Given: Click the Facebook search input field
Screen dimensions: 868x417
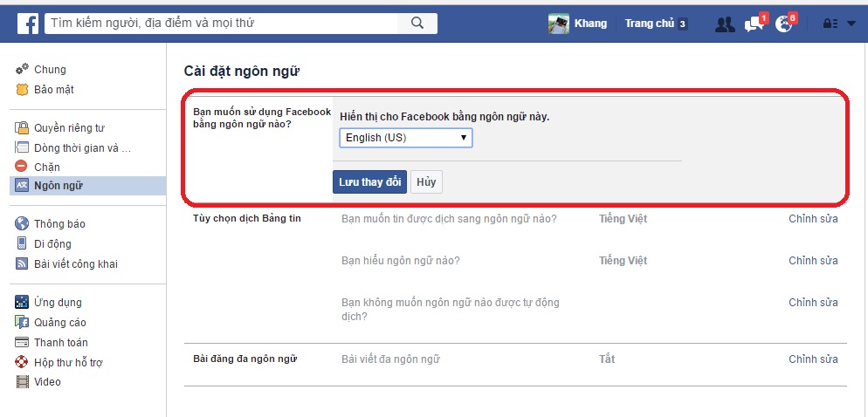Looking at the screenshot, I should (x=222, y=24).
